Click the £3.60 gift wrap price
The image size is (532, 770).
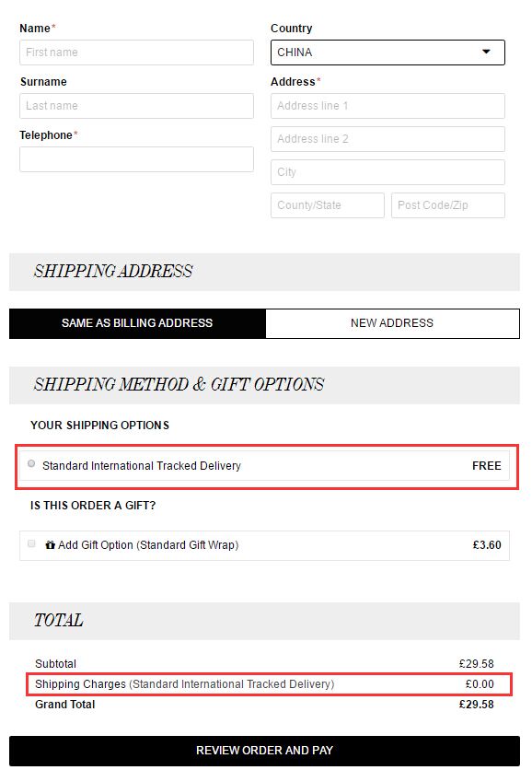[x=487, y=545]
